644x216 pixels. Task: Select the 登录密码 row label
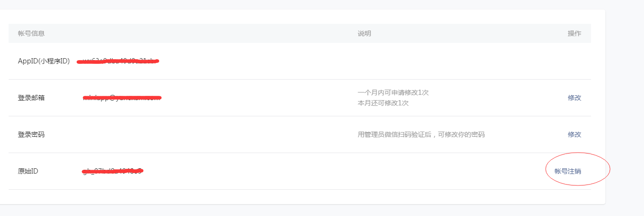[32, 134]
